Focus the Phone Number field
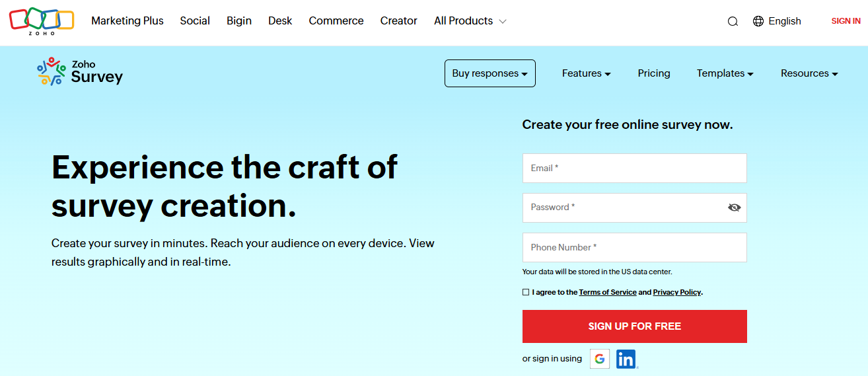Screen dimensions: 868x376 click(x=635, y=247)
